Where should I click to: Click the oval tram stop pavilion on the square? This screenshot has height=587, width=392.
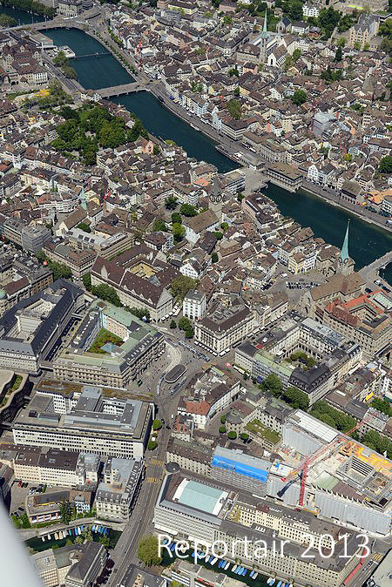click(x=175, y=374)
